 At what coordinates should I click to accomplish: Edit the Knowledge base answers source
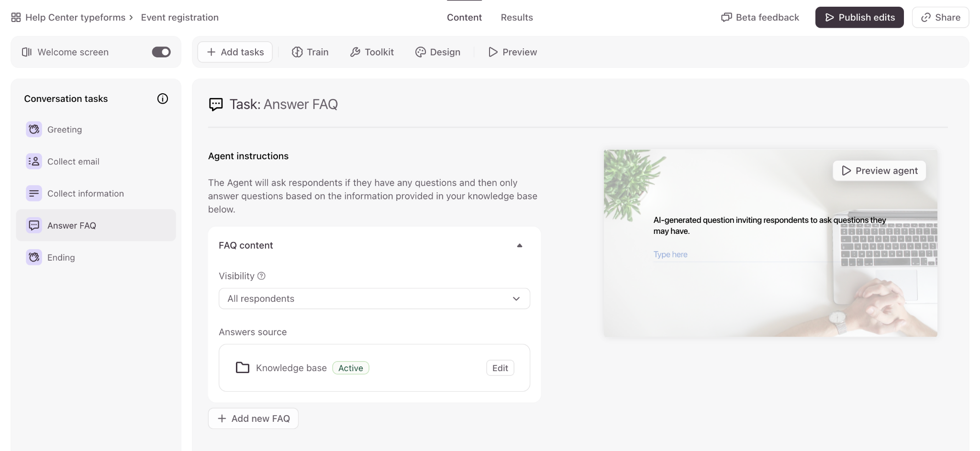pos(500,368)
